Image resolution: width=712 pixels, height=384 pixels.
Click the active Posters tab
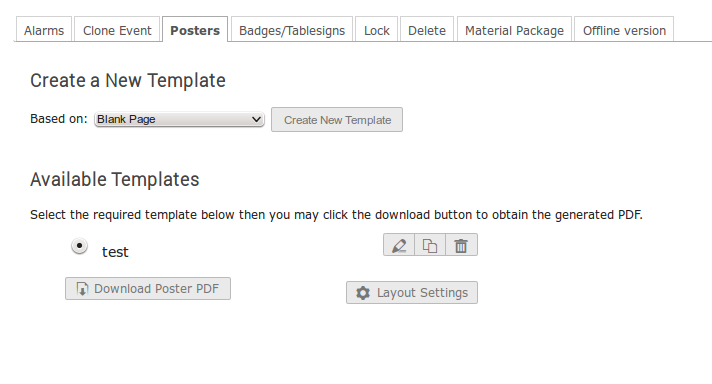pyautogui.click(x=195, y=30)
